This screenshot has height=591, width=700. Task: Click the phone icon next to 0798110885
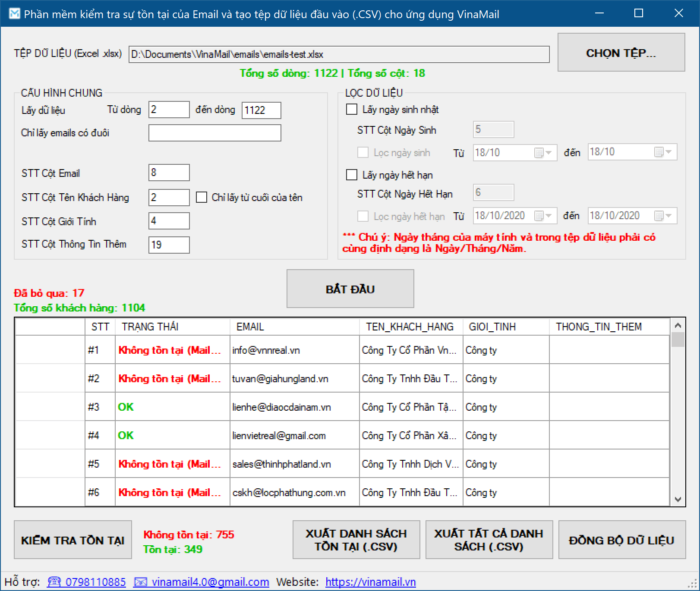click(55, 582)
